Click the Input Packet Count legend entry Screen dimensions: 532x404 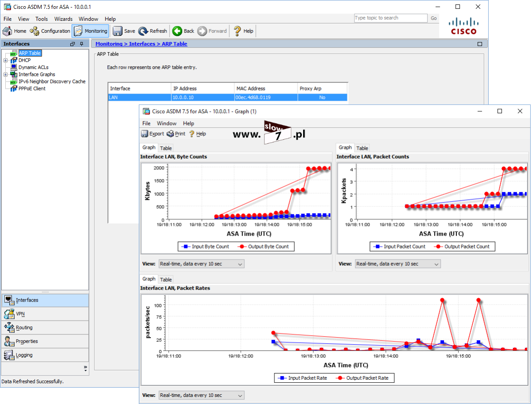tap(400, 247)
